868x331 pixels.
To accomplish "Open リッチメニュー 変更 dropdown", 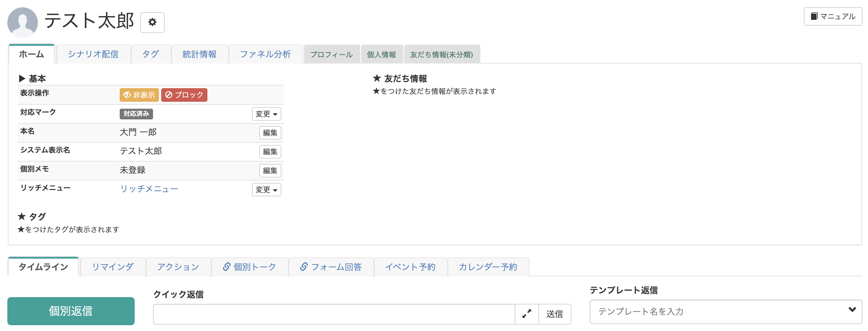I will coord(266,190).
